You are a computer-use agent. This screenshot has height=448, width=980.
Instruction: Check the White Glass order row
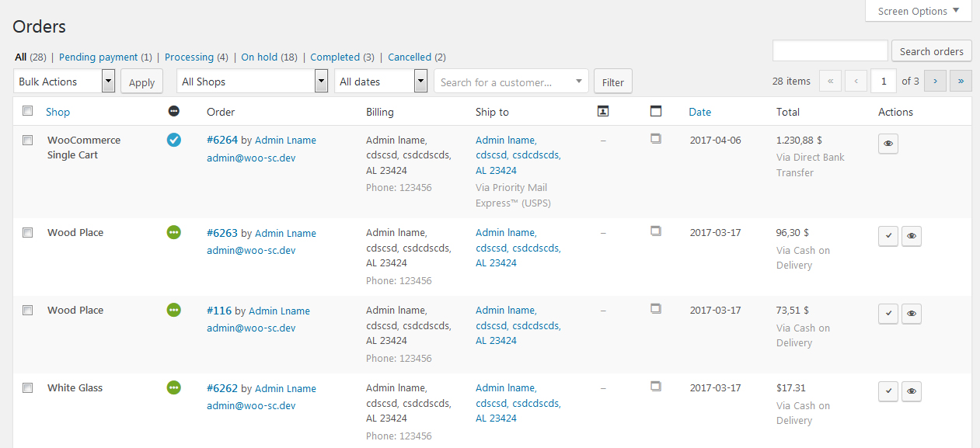tap(27, 388)
